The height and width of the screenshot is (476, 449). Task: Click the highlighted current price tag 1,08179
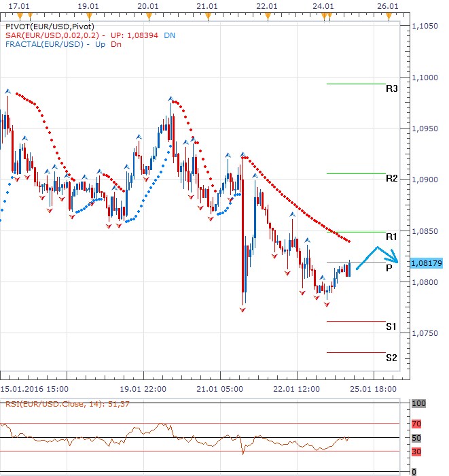coord(427,264)
